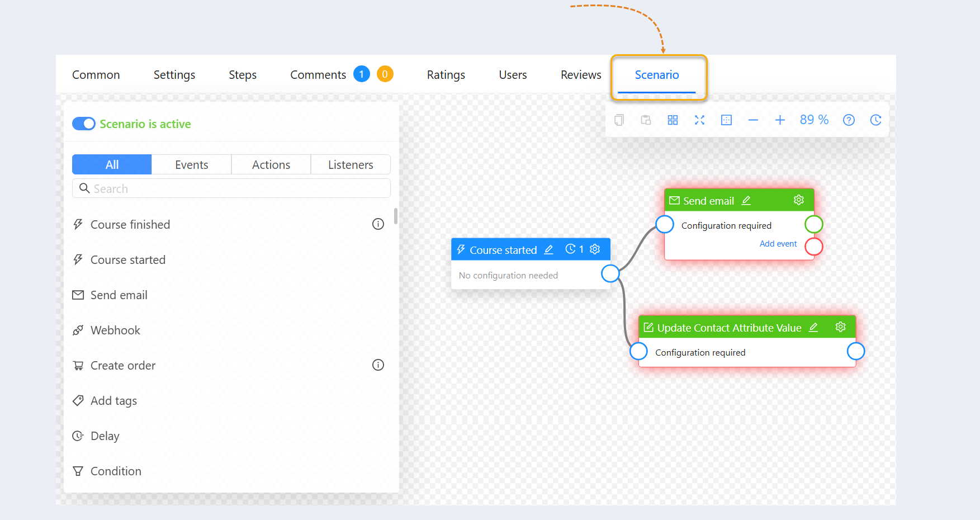The height and width of the screenshot is (520, 980).
Task: Open the Users tab
Action: [x=513, y=74]
